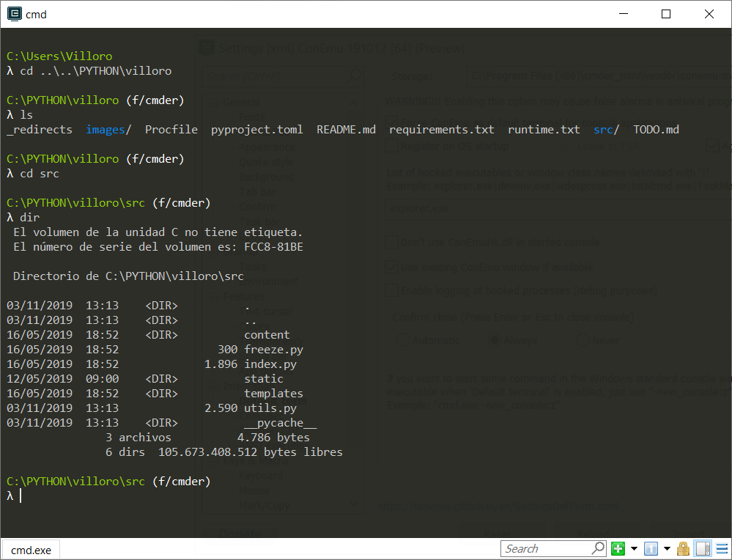732x560 pixels.
Task: Toggle 'Use existing ConEmu window if available' checkbox
Action: pyautogui.click(x=392, y=267)
